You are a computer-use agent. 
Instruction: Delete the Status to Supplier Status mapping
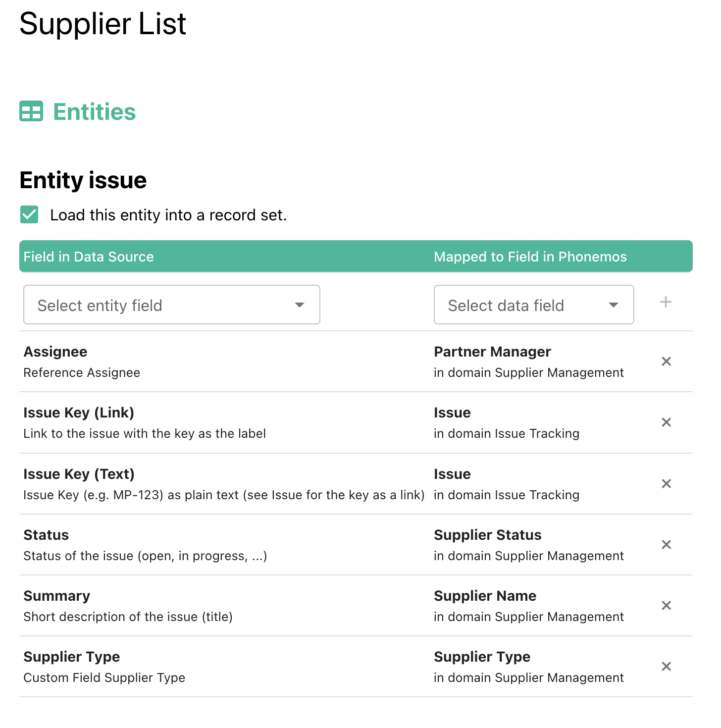(666, 545)
